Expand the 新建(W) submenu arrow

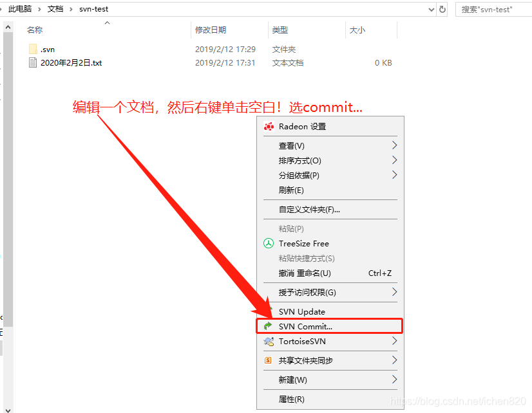click(394, 379)
